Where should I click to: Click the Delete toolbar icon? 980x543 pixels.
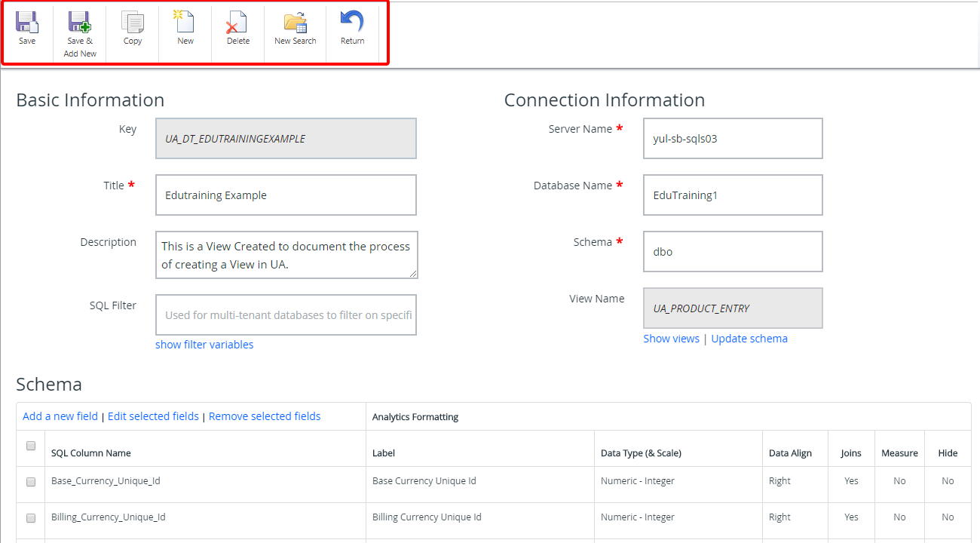[x=237, y=23]
